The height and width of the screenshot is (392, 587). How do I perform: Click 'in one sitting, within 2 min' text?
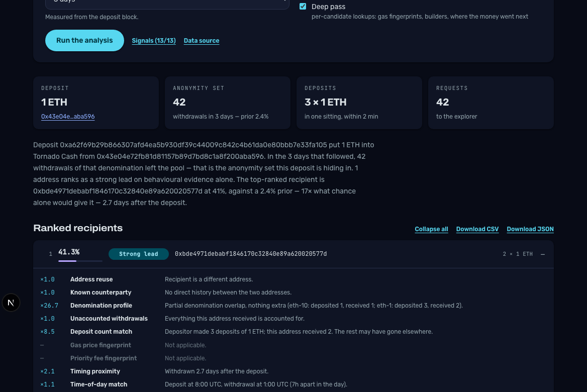341,117
